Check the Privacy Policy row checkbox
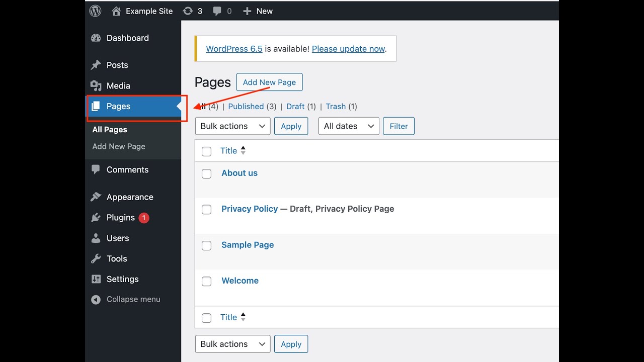Screen dimensions: 644x362 coord(206,210)
